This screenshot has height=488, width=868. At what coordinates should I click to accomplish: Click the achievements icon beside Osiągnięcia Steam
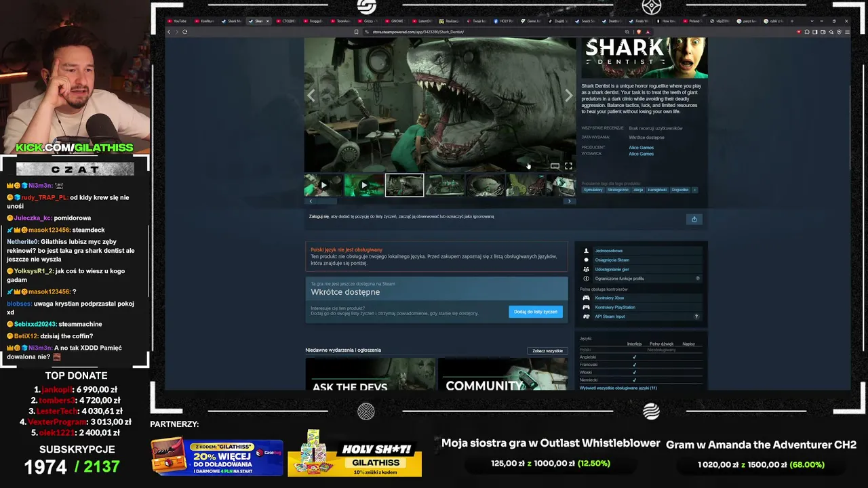587,260
